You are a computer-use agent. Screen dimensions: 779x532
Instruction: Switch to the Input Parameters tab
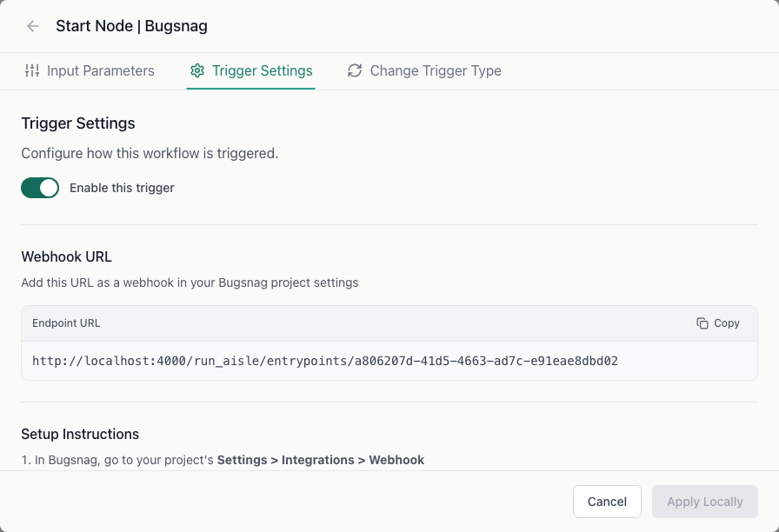pyautogui.click(x=90, y=70)
